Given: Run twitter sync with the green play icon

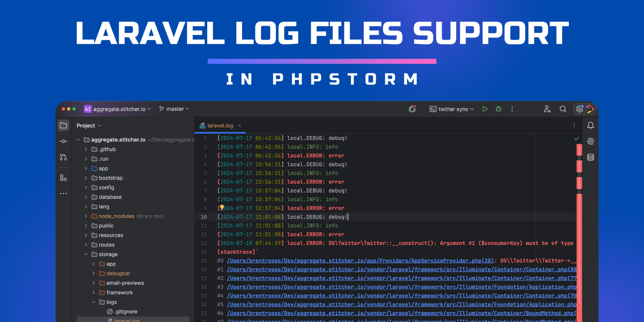Looking at the screenshot, I should click(485, 109).
